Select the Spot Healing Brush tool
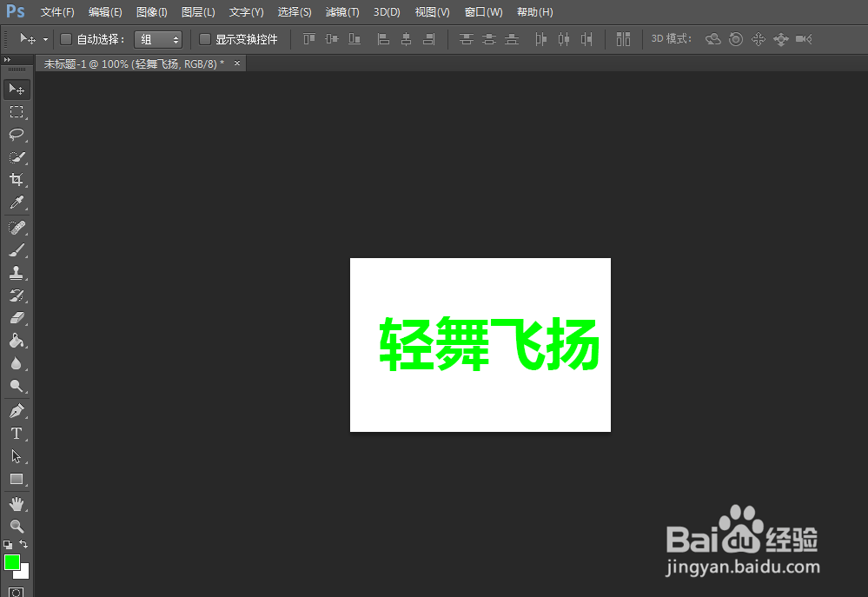 [x=17, y=228]
